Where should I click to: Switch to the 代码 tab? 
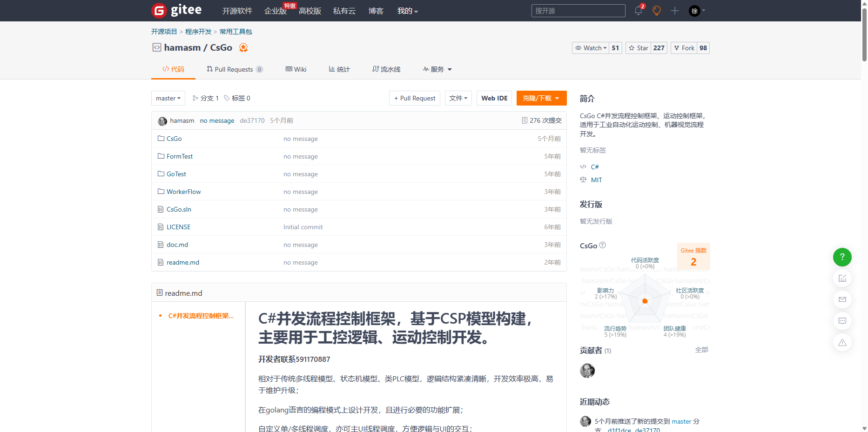click(173, 69)
